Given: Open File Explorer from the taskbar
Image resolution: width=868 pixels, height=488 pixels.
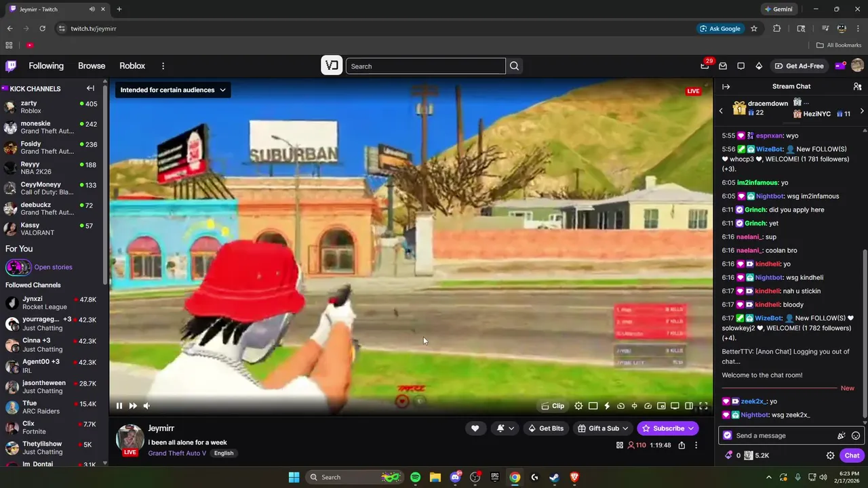Looking at the screenshot, I should click(435, 477).
